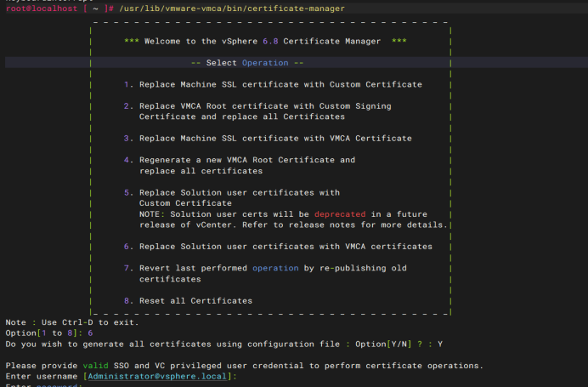Click the root@localhost shell prompt
588x387 pixels.
tap(41, 9)
